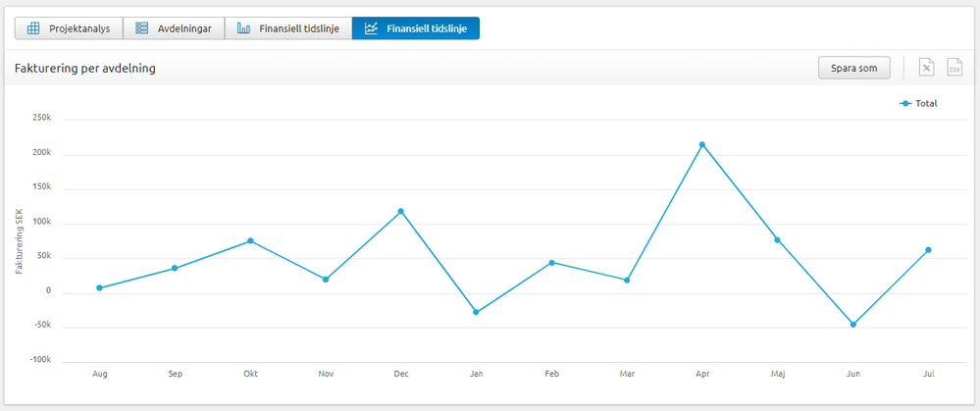This screenshot has width=980, height=411.
Task: Click the list icon on Avdelningar tab
Action: (142, 28)
